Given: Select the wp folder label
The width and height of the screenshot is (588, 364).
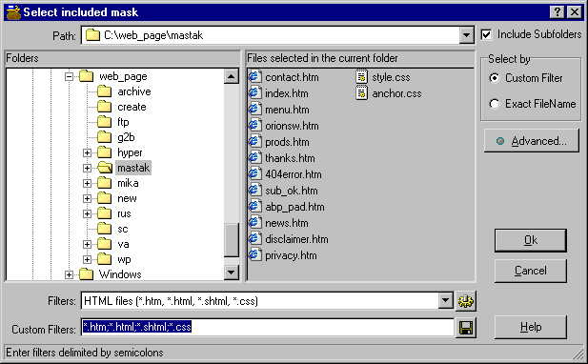Looking at the screenshot, I should pyautogui.click(x=124, y=259).
